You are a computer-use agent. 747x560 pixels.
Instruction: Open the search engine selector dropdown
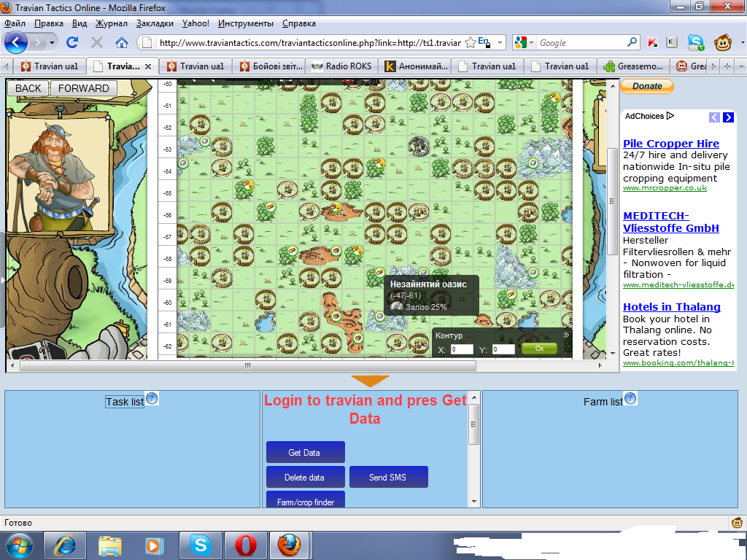(532, 42)
